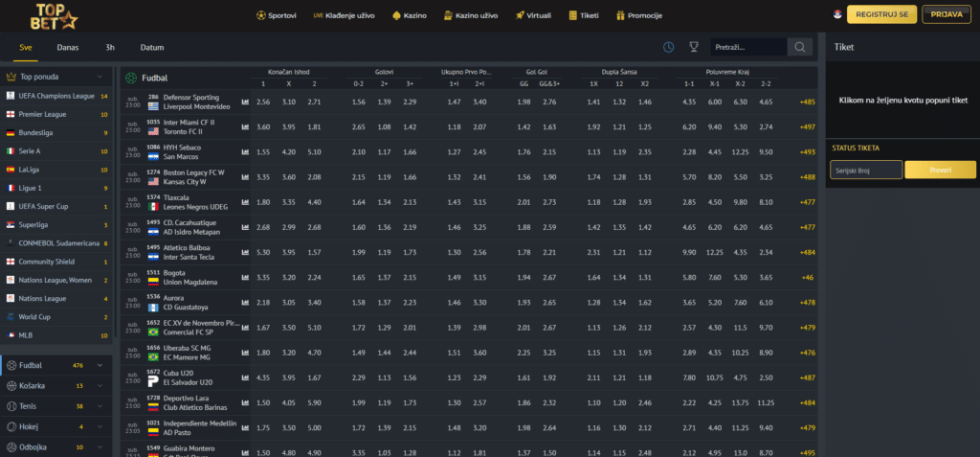Expand +497 more odds for Inter Miami
The width and height of the screenshot is (980, 457).
808,126
